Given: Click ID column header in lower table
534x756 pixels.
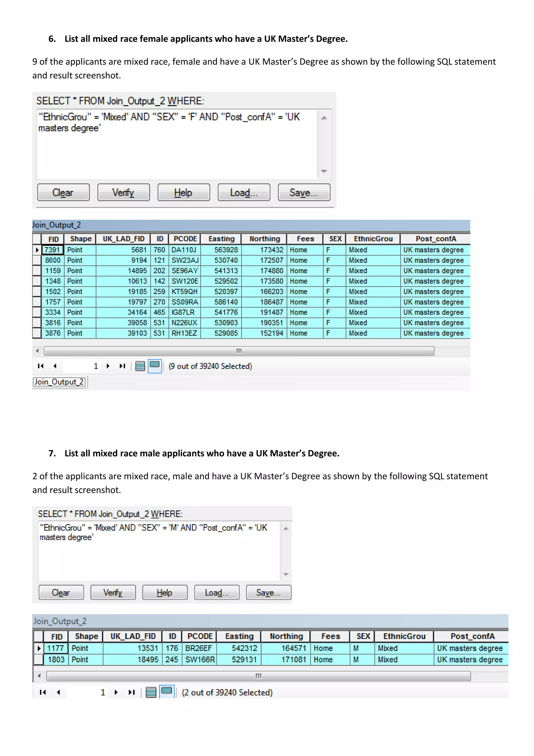Looking at the screenshot, I should click(x=172, y=636).
